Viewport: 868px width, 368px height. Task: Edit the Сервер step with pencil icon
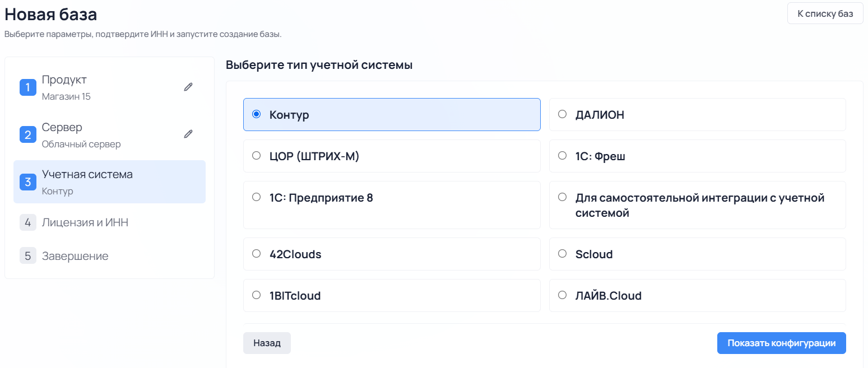[188, 134]
